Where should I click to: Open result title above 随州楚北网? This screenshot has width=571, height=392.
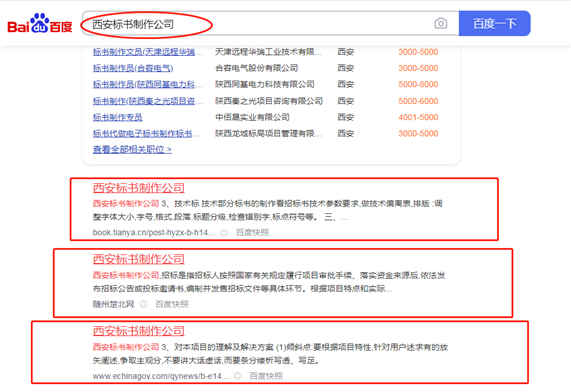(138, 259)
